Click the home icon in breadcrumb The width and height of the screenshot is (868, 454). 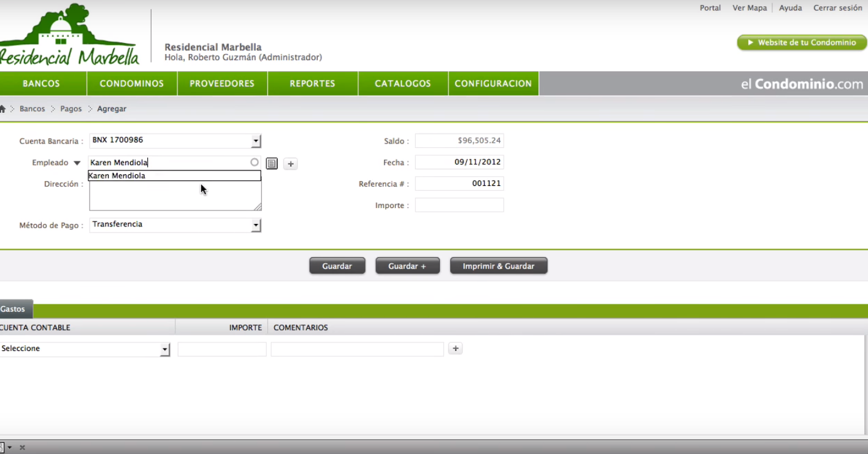click(x=2, y=109)
